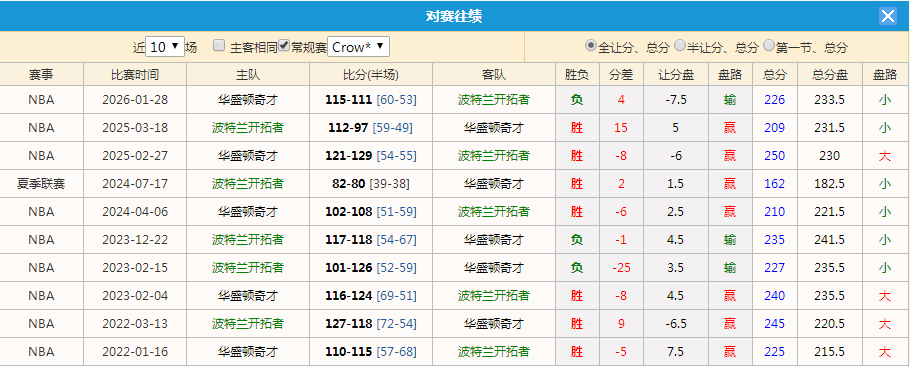Screen dimensions: 910x367
Task: Open the Crow* company dropdown
Action: pos(358,47)
